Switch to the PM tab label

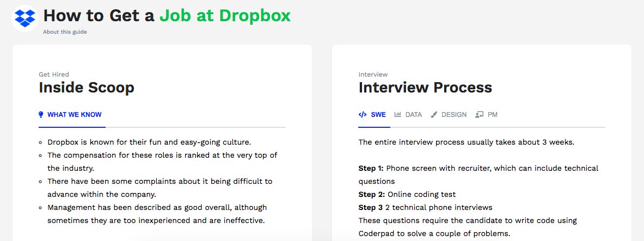(x=493, y=115)
